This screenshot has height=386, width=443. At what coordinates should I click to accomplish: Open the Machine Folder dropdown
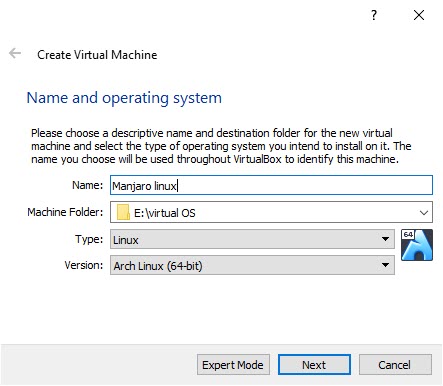(271, 212)
